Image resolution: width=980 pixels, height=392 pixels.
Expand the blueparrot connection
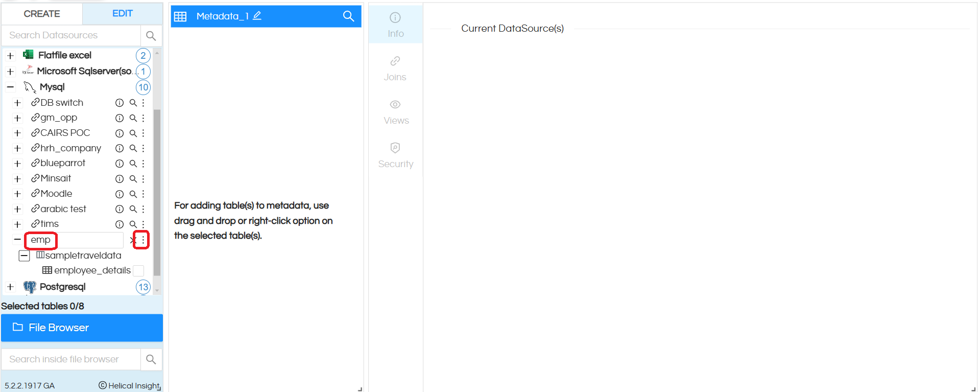(17, 164)
